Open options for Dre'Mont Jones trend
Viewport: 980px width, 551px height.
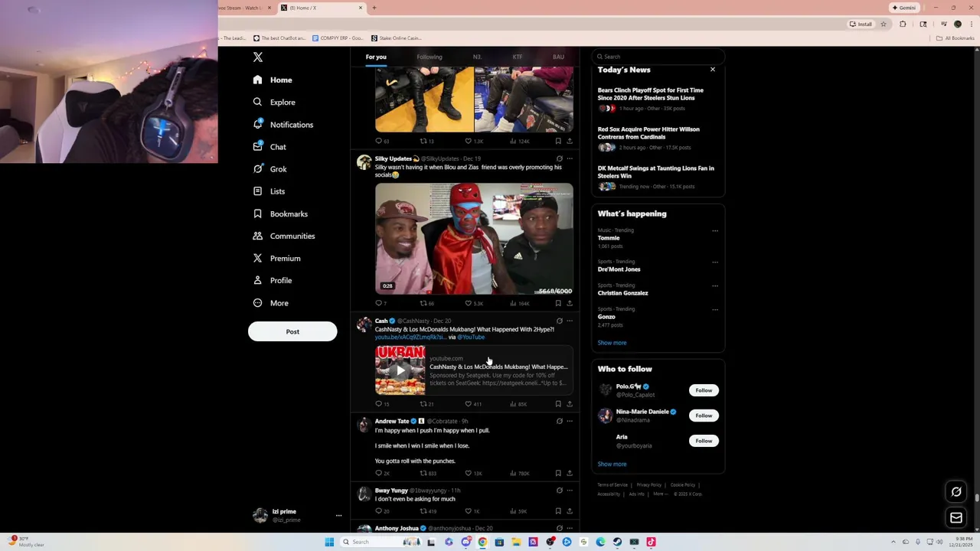(x=715, y=262)
